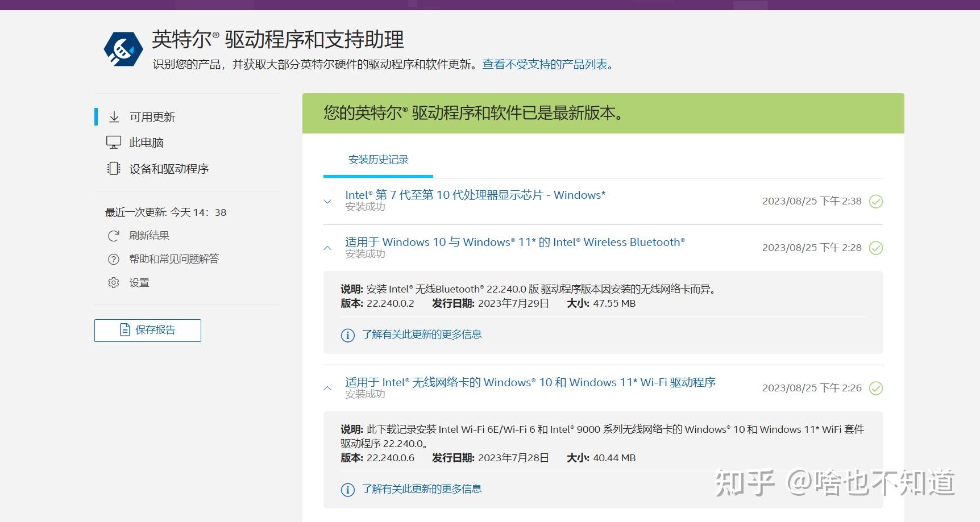Click 了解有关此更新的更多信息 under Wi-Fi driver
Screen dimensions: 980x522
(422, 489)
